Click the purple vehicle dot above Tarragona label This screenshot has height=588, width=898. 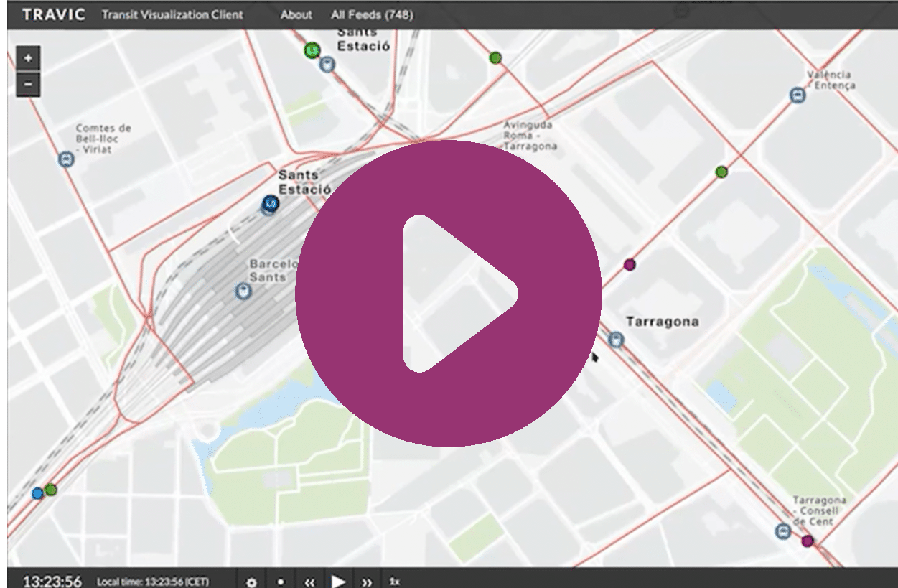[630, 265]
